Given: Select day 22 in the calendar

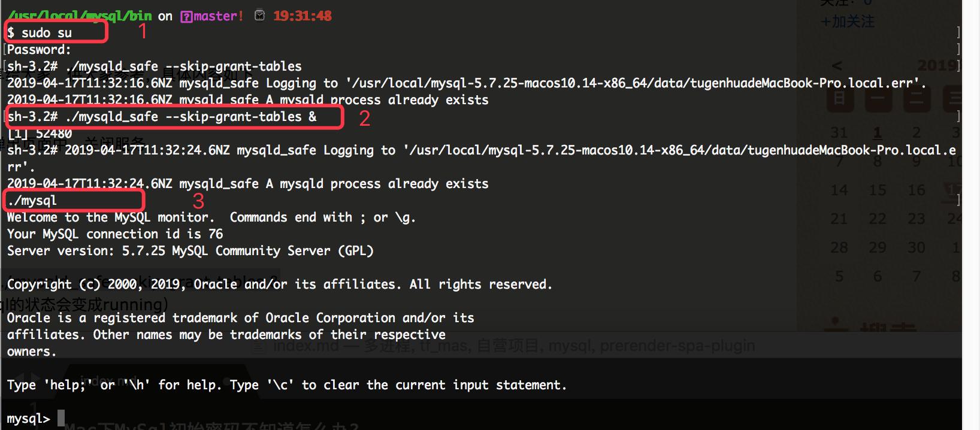Looking at the screenshot, I should click(x=878, y=219).
